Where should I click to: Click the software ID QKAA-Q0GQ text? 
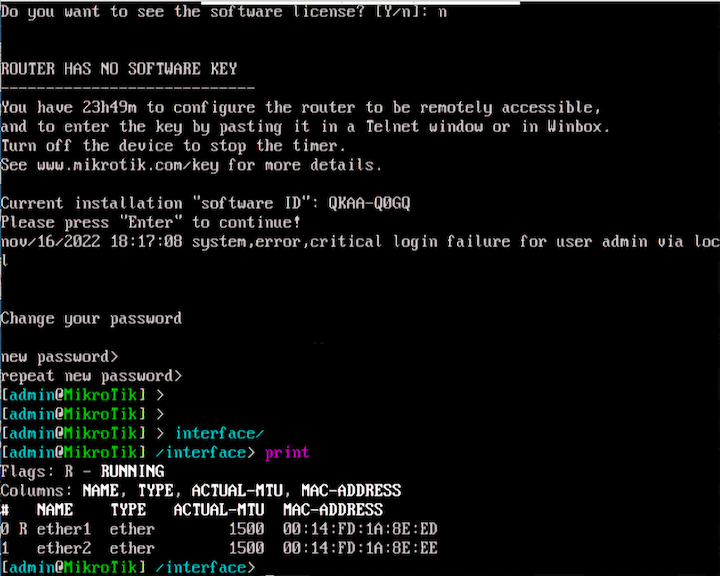click(369, 203)
